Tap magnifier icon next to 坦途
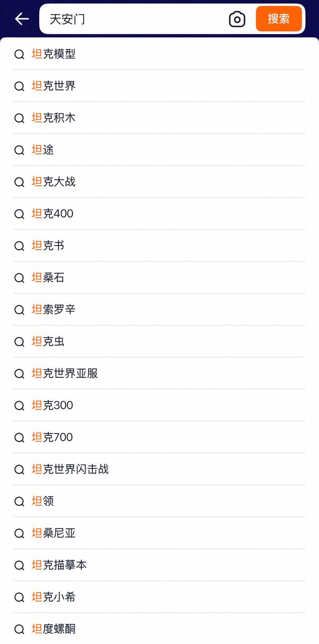The width and height of the screenshot is (319, 644). point(19,150)
